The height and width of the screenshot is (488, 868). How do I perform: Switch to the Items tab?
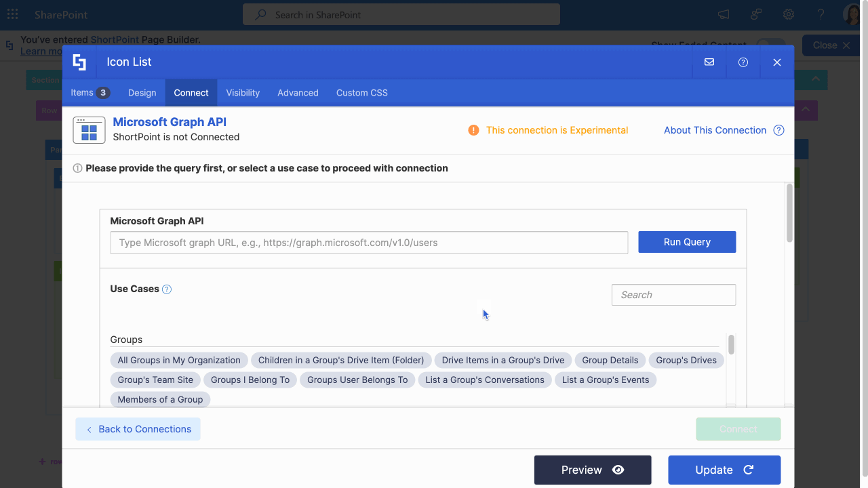pos(90,93)
